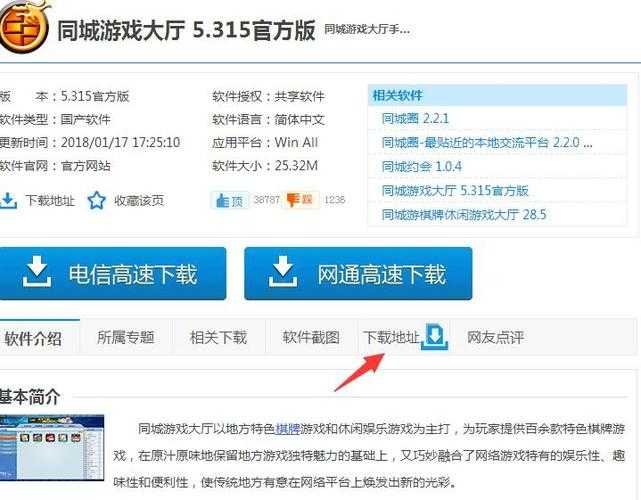This screenshot has height=500, width=641.
Task: Open related 同城游戏大厅 5.315官方版 link
Action: click(455, 191)
